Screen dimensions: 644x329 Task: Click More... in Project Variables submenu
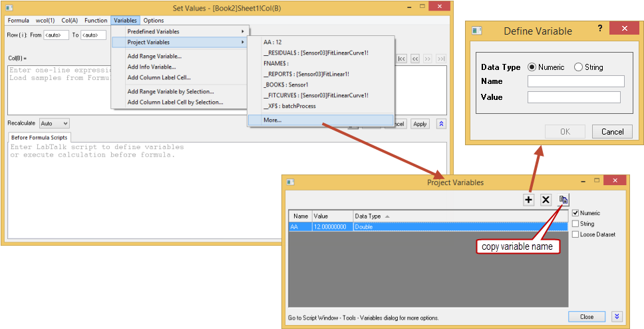pyautogui.click(x=321, y=120)
